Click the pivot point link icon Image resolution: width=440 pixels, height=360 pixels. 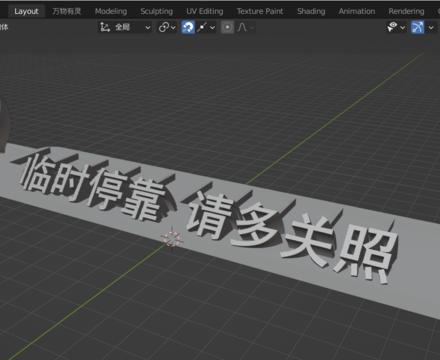164,27
